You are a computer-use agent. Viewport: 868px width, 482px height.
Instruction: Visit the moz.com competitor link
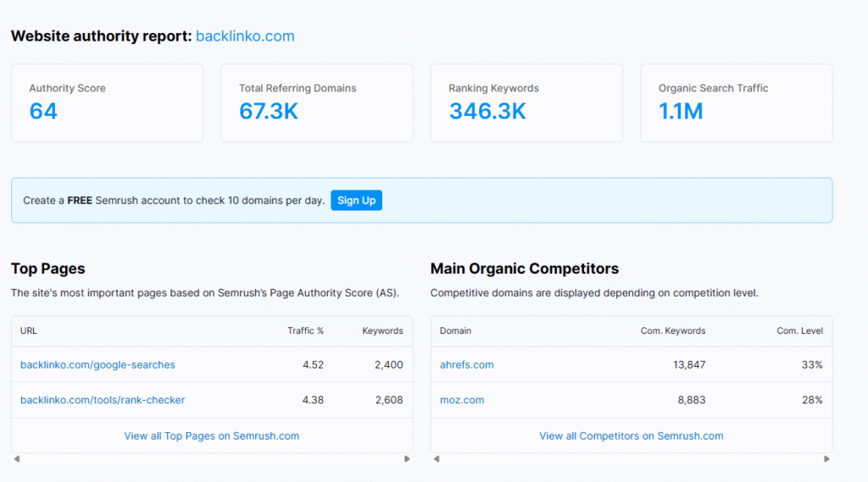(462, 400)
